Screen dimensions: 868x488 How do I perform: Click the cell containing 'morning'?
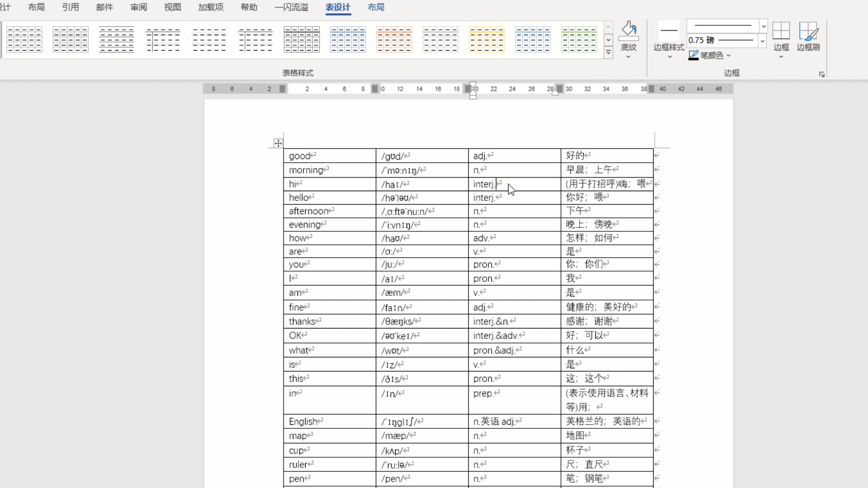tap(330, 170)
